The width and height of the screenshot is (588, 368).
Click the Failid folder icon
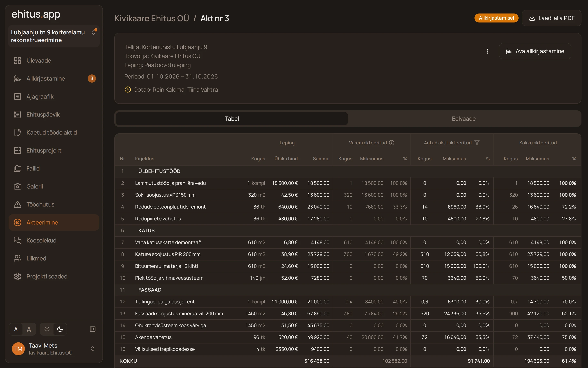coord(18,168)
